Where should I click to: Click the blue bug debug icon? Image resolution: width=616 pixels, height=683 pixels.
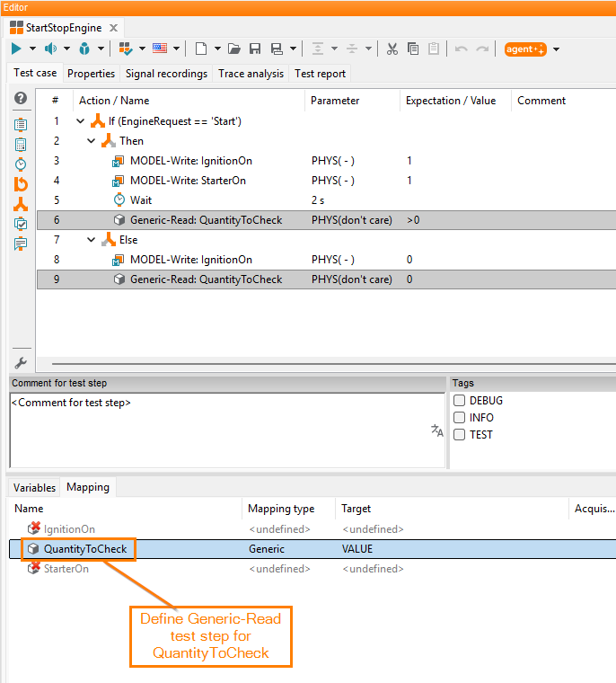pyautogui.click(x=84, y=49)
